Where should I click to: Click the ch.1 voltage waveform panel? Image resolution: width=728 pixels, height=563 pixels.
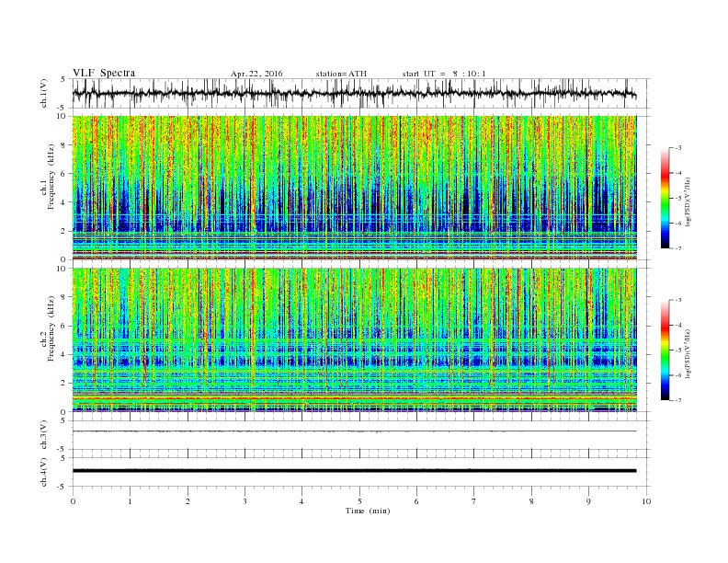[x=361, y=93]
